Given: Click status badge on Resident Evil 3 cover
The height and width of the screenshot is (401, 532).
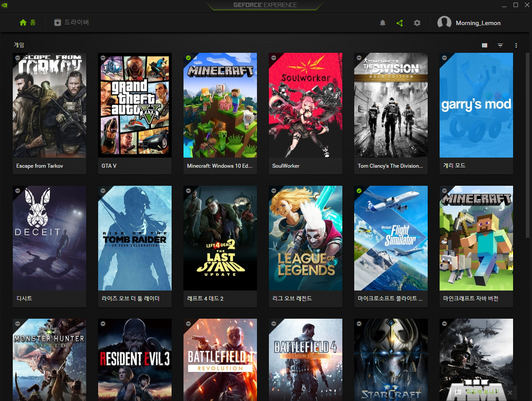Looking at the screenshot, I should pyautogui.click(x=103, y=324).
